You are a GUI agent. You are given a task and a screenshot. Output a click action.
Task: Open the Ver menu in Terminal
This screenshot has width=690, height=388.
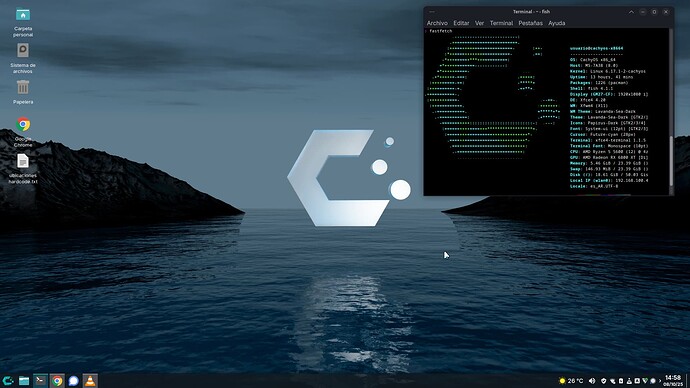click(479, 23)
